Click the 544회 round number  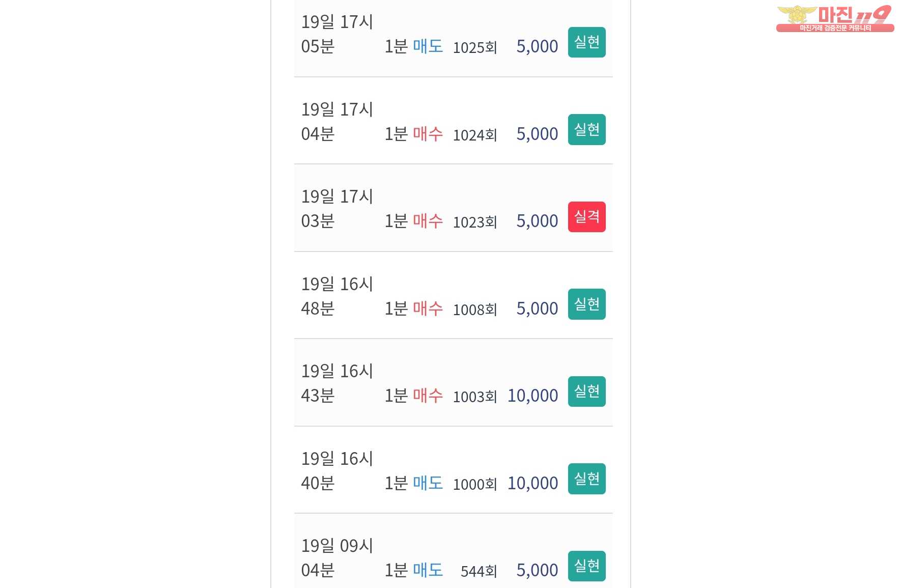(x=479, y=571)
